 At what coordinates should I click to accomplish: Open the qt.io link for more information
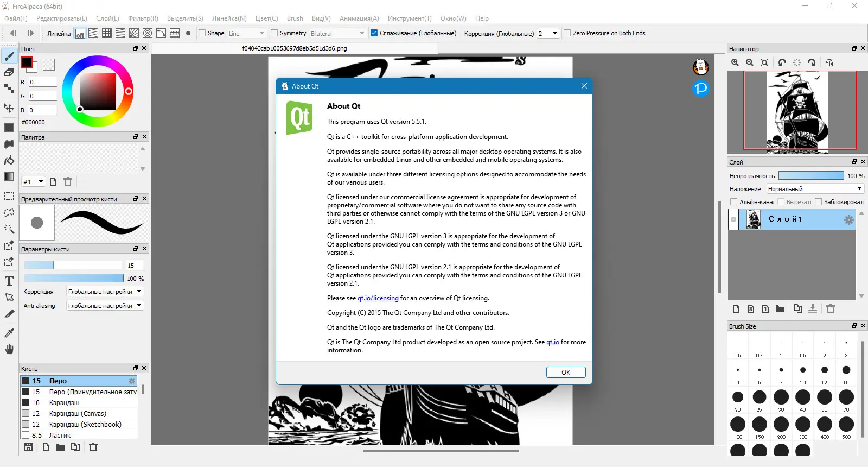553,342
